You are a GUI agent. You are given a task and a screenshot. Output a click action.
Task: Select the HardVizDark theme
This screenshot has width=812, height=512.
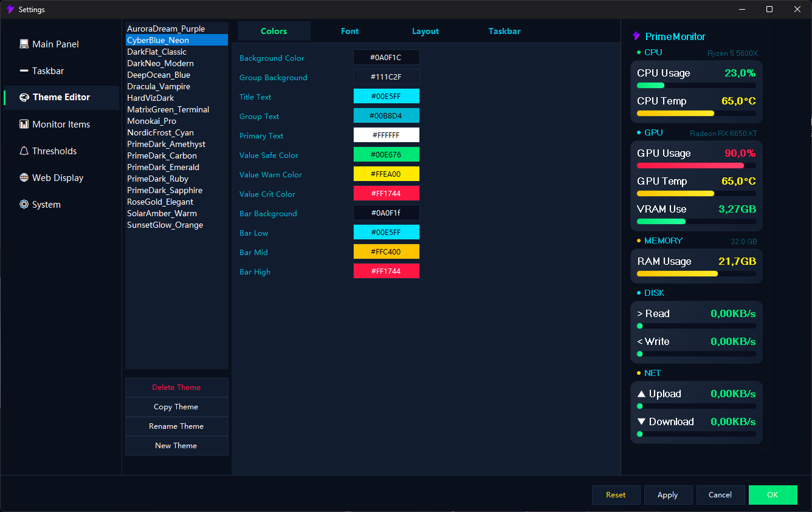[x=176, y=98]
